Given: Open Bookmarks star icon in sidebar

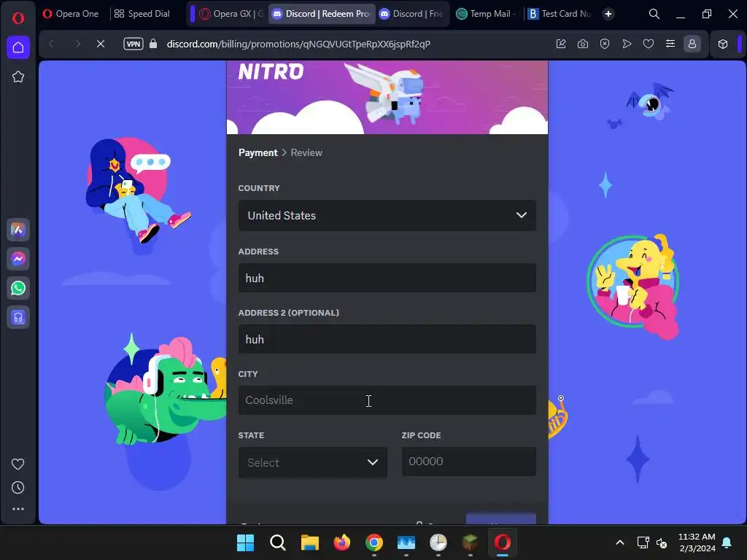Looking at the screenshot, I should [x=18, y=77].
